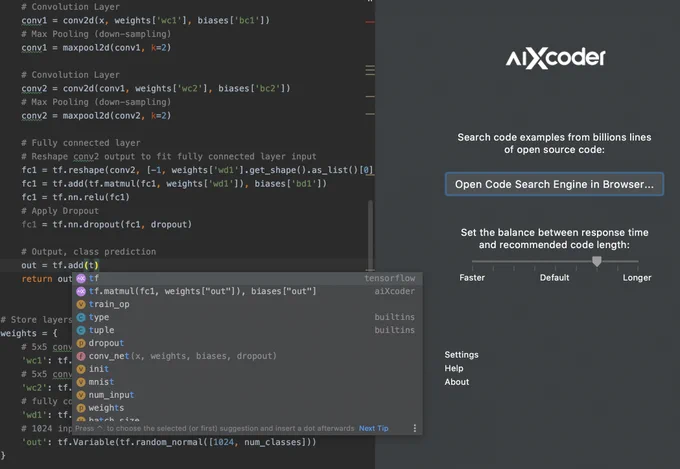Image resolution: width=680 pixels, height=469 pixels.
Task: Choose the aiXcoder tf.matmul completion suggestion
Action: (x=247, y=291)
